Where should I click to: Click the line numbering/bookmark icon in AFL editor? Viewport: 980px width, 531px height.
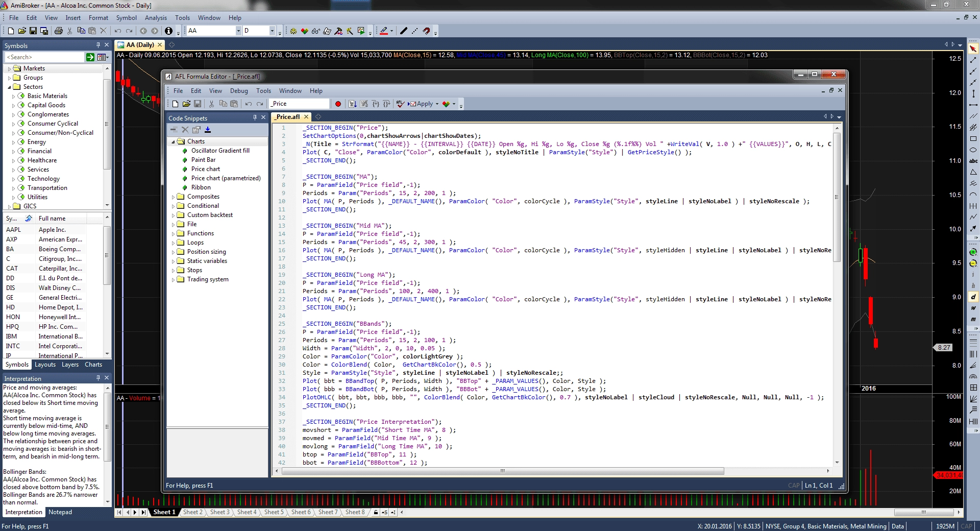tap(353, 104)
